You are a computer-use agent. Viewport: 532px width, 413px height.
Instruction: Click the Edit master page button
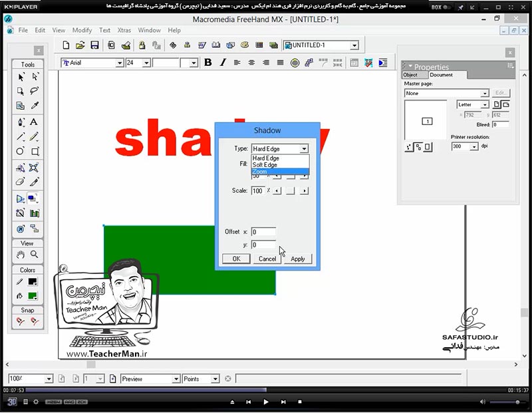coord(501,93)
